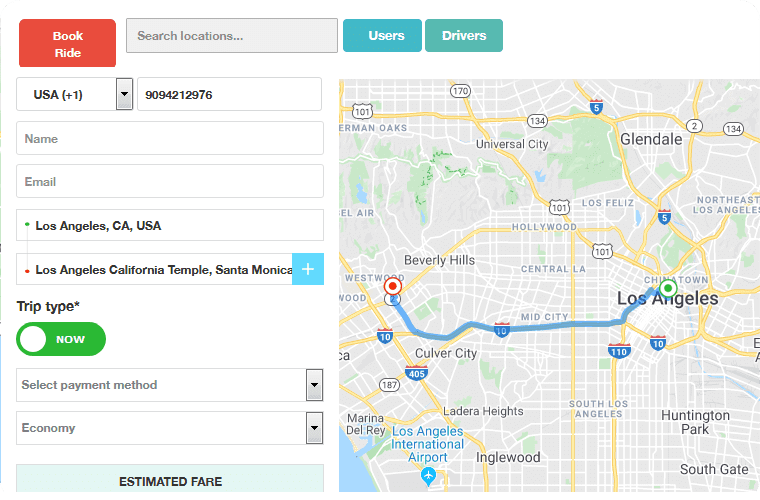Click the Interstate 110 shield on map
760x500 pixels.
pos(619,351)
